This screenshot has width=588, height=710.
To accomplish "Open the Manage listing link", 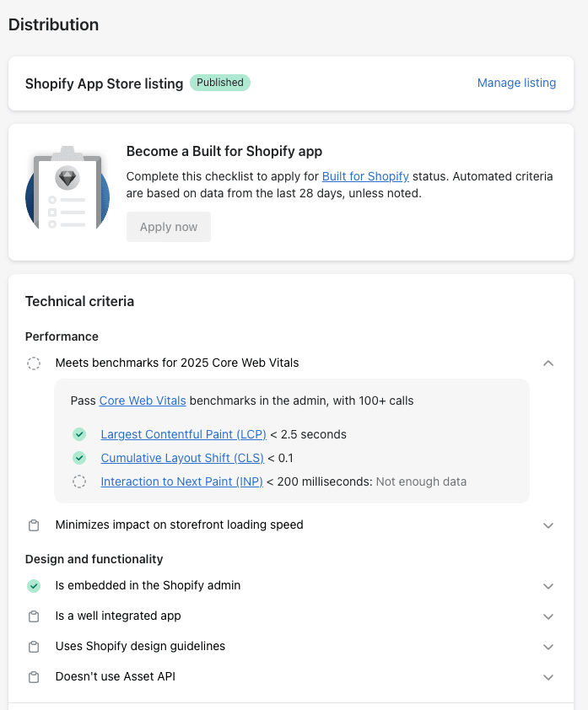I will point(516,83).
